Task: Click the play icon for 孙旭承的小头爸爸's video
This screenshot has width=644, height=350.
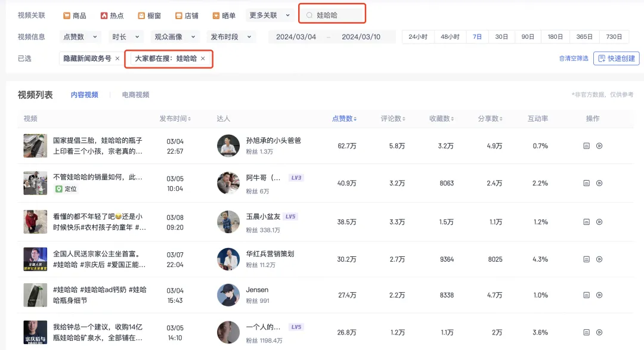Action: [599, 146]
